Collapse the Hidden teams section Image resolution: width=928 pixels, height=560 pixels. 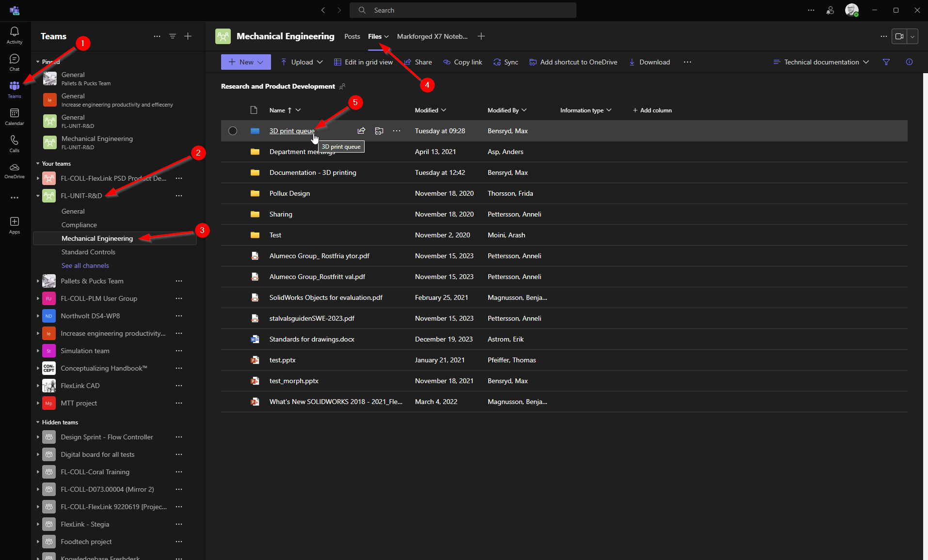tap(38, 422)
